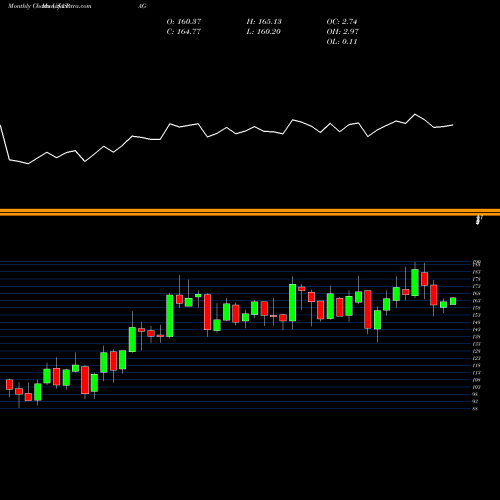This screenshot has height=500, width=500.
Task: Click the open price value O: 160.37
Action: click(x=184, y=22)
